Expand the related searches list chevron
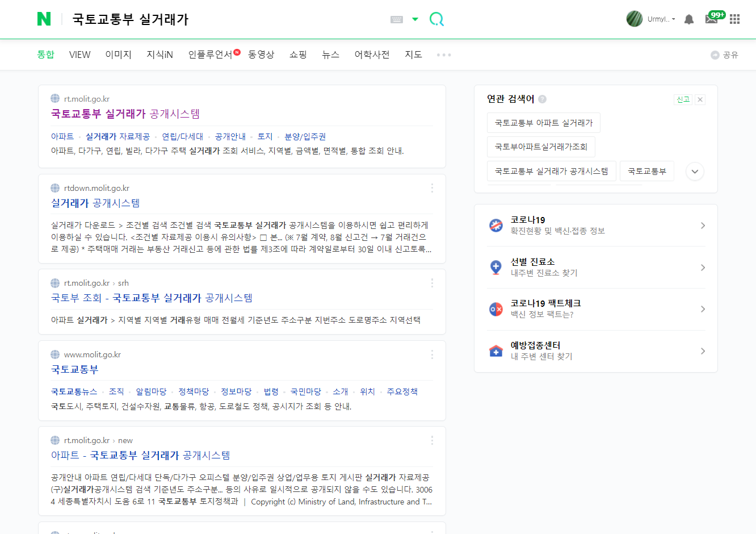Image resolution: width=756 pixels, height=534 pixels. (x=695, y=172)
